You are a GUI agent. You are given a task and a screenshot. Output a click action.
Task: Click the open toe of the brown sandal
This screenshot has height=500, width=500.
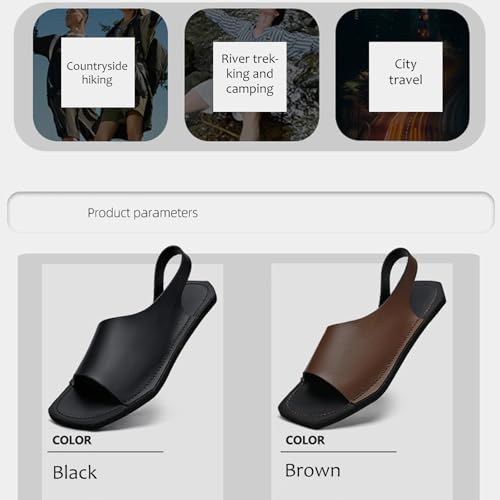(322, 390)
